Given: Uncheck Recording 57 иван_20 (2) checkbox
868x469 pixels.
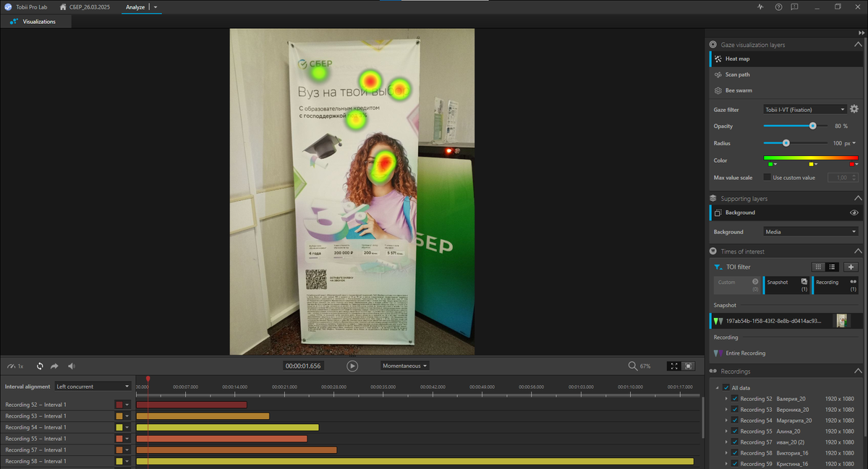Looking at the screenshot, I should click(735, 442).
